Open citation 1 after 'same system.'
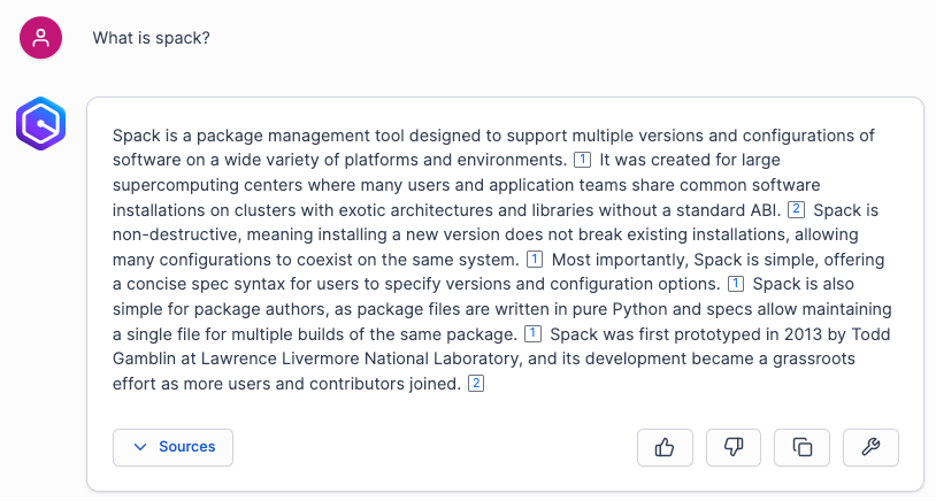This screenshot has height=502, width=936. pos(534,259)
